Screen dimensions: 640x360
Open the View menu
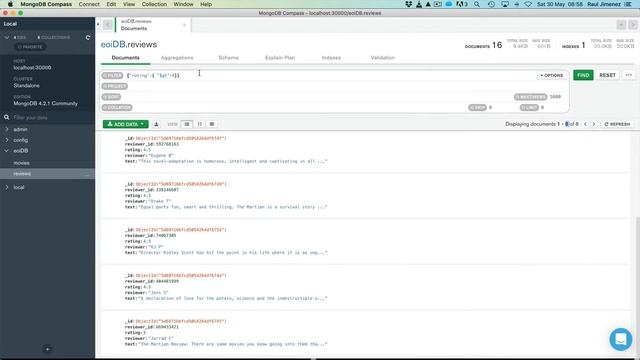coord(129,4)
